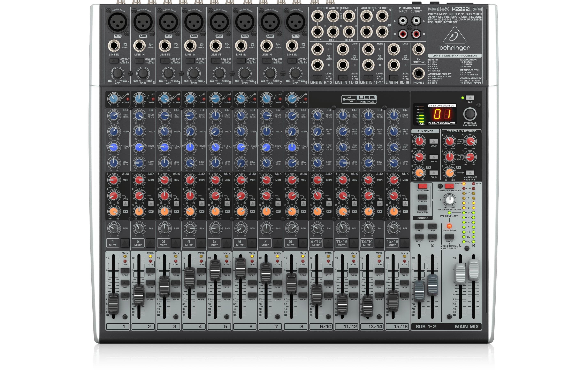Click channel 7 orange FX send knob

(266, 211)
